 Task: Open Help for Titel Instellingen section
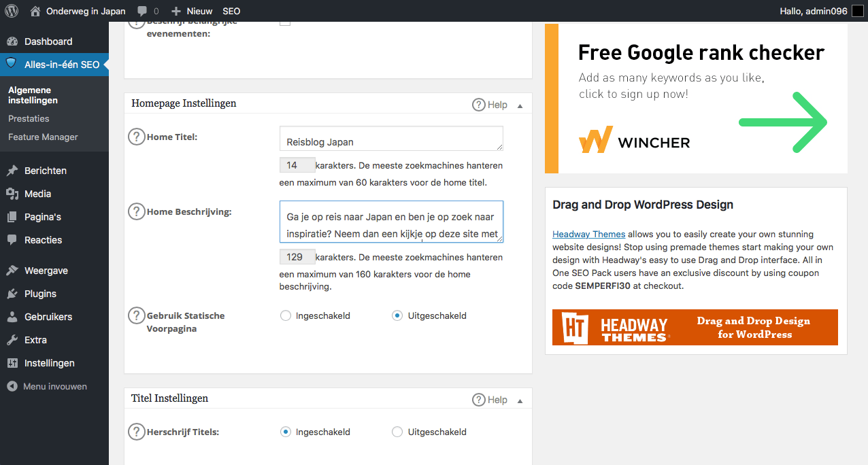click(490, 400)
